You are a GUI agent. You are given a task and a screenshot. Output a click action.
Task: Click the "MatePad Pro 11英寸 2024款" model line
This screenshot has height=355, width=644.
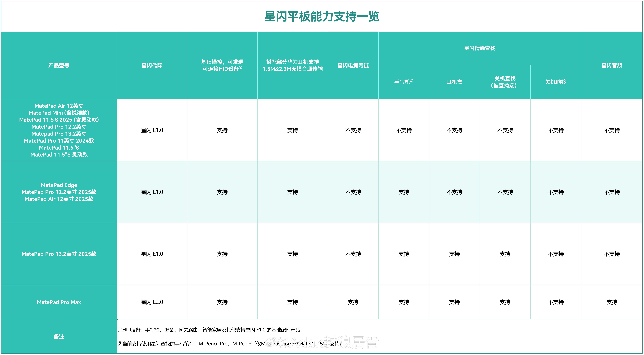pyautogui.click(x=59, y=141)
